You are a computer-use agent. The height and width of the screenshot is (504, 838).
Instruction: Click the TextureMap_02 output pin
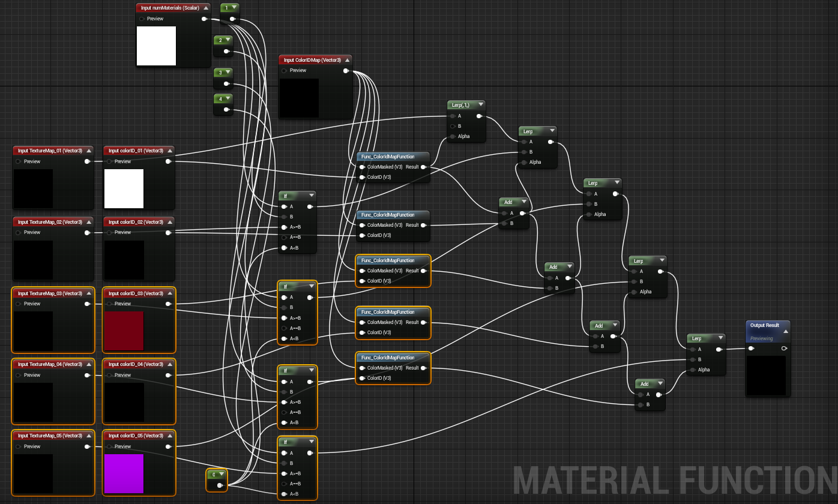point(87,232)
